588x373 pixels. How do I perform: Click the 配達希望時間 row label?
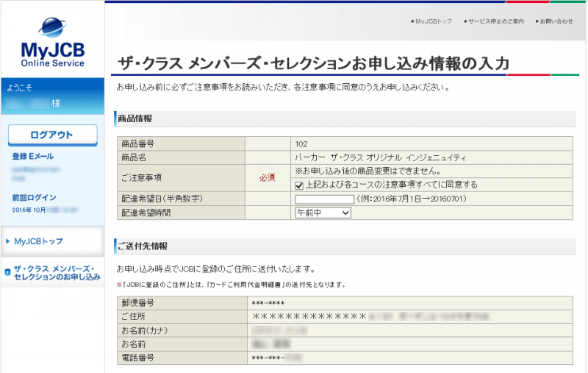(146, 213)
